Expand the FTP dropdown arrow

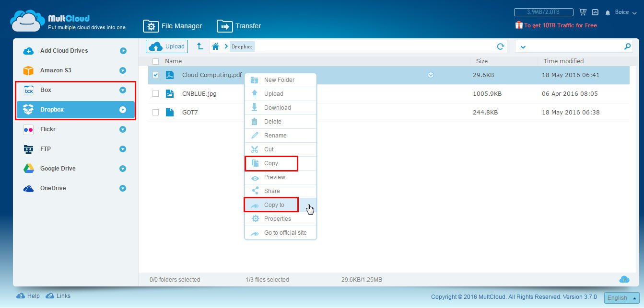point(123,149)
